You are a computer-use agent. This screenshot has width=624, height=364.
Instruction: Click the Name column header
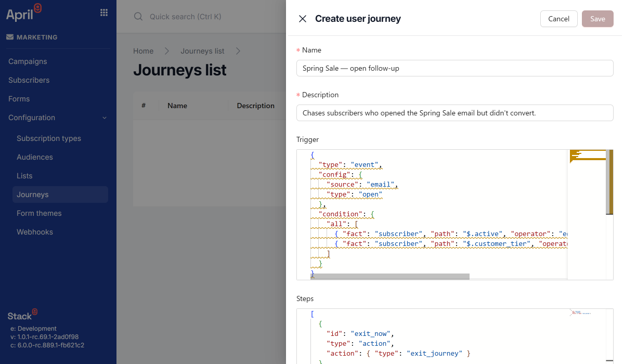pos(177,106)
